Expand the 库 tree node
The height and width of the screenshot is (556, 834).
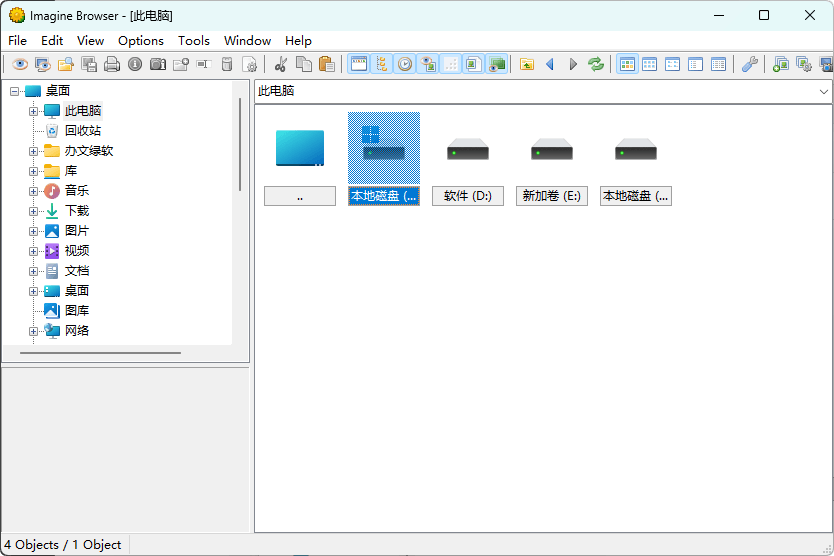tap(33, 171)
